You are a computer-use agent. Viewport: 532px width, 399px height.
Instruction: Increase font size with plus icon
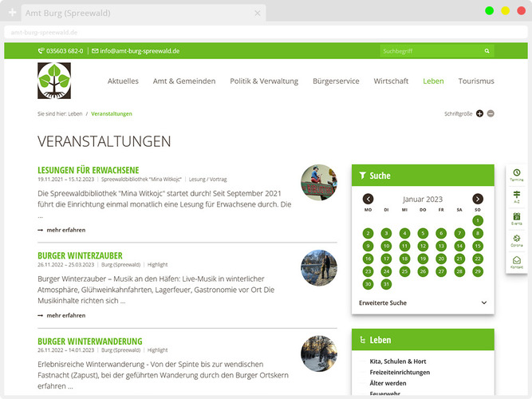coord(479,113)
